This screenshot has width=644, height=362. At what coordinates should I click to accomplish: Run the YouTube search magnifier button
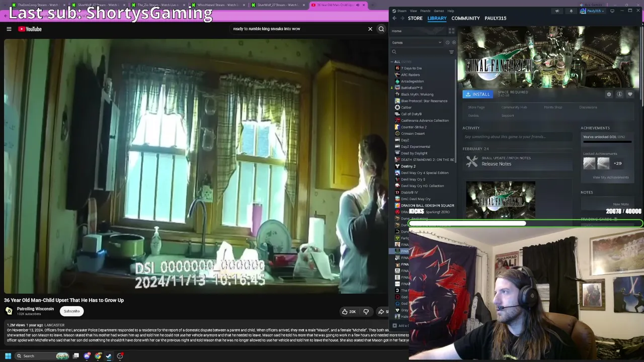click(381, 29)
